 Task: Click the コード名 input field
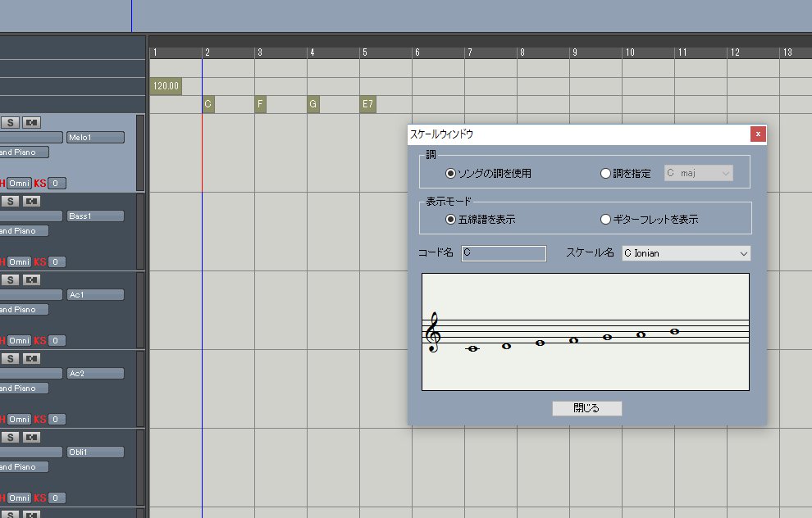point(504,254)
